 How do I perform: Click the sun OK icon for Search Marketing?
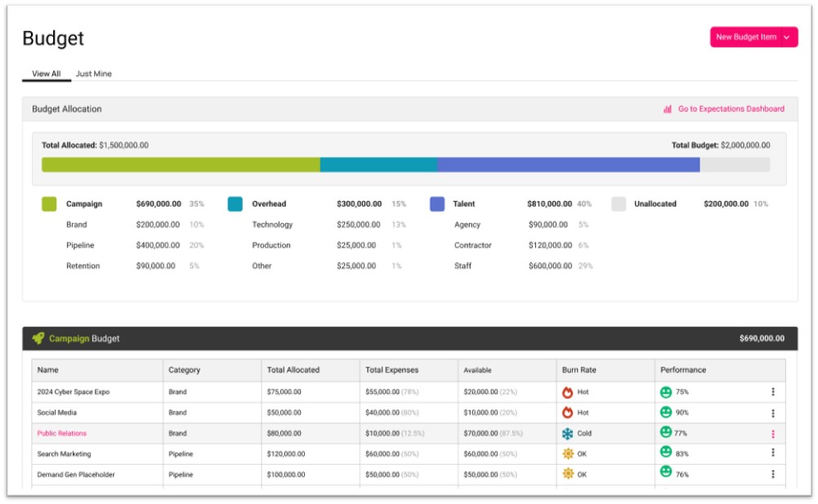tap(568, 454)
